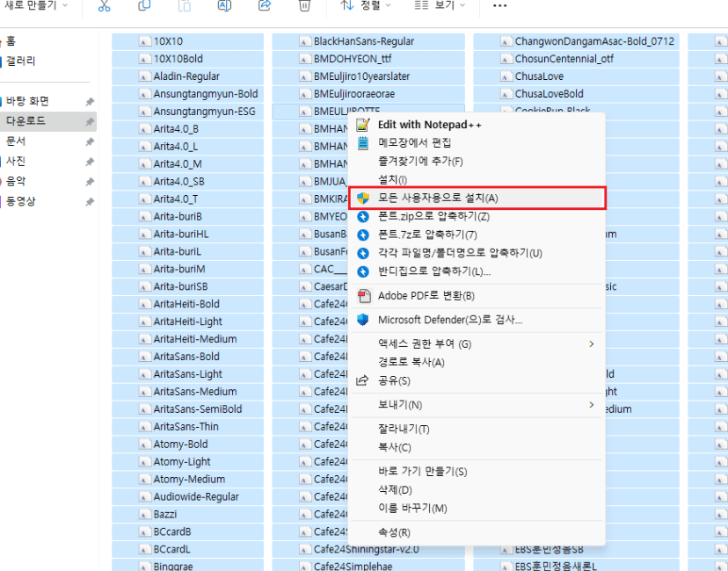The image size is (728, 571).
Task: Select Cafe24Simplehae font file
Action: 368,566
